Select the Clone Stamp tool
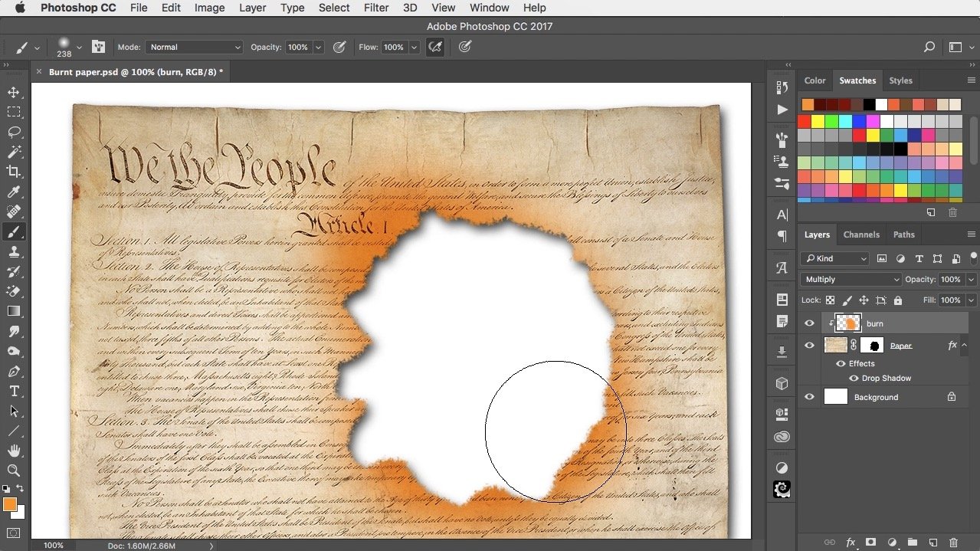Viewport: 980px width, 551px height. pos(14,251)
